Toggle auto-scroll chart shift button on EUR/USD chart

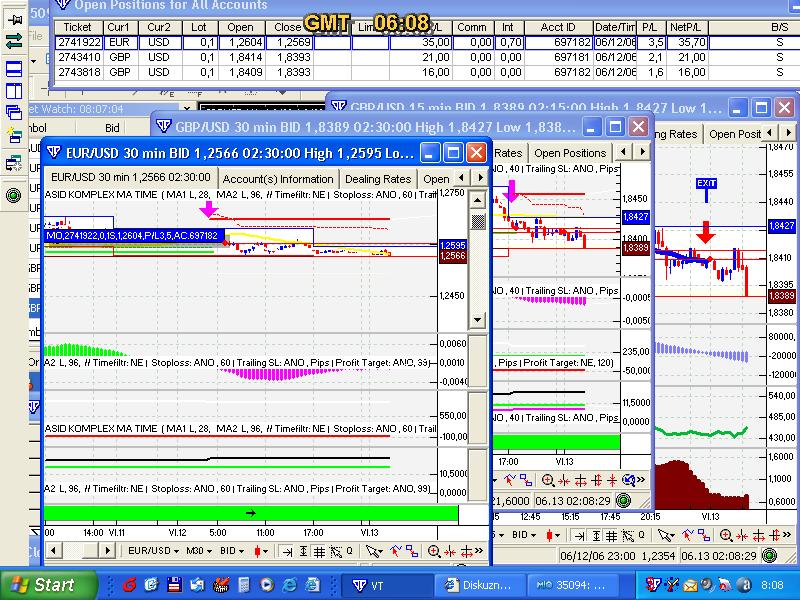click(x=285, y=551)
